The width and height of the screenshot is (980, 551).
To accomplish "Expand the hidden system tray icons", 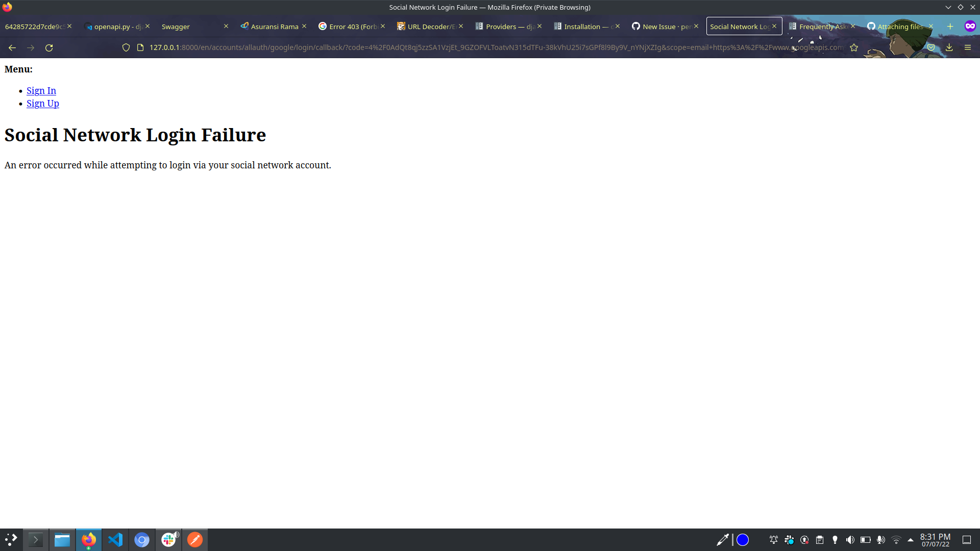I will coord(910,539).
